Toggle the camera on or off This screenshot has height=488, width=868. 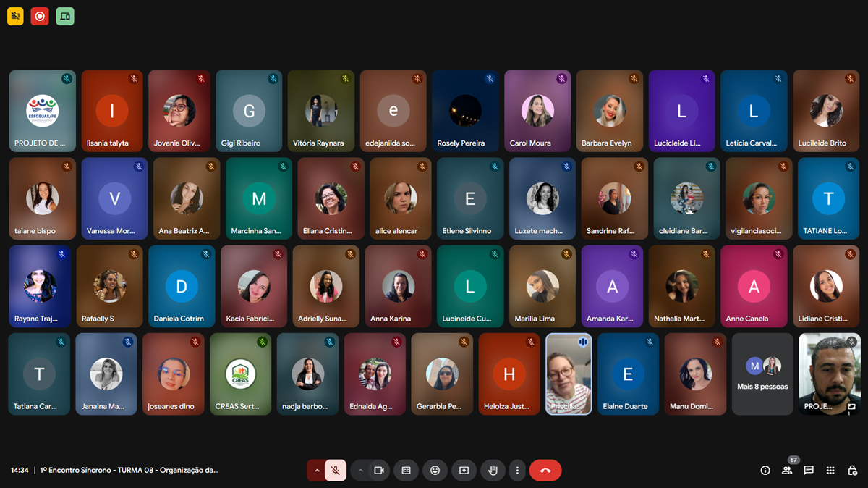tap(378, 471)
